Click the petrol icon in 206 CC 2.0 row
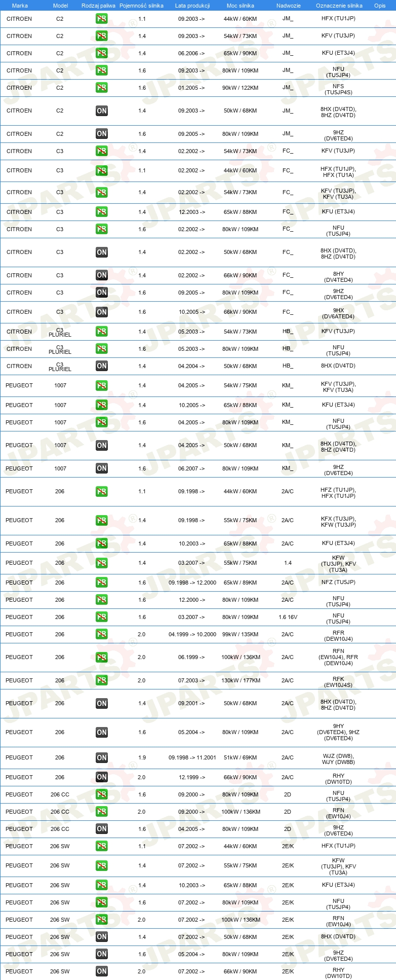The height and width of the screenshot is (980, 396). [102, 812]
